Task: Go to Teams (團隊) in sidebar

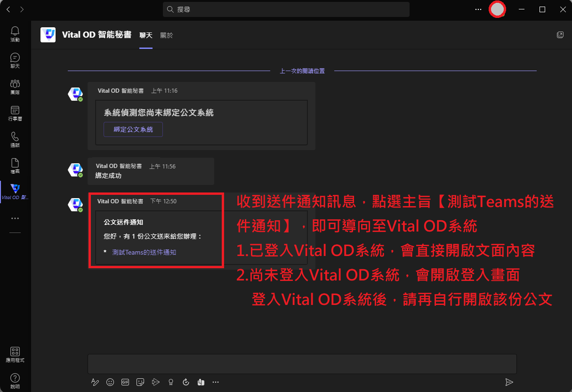Action: point(15,87)
